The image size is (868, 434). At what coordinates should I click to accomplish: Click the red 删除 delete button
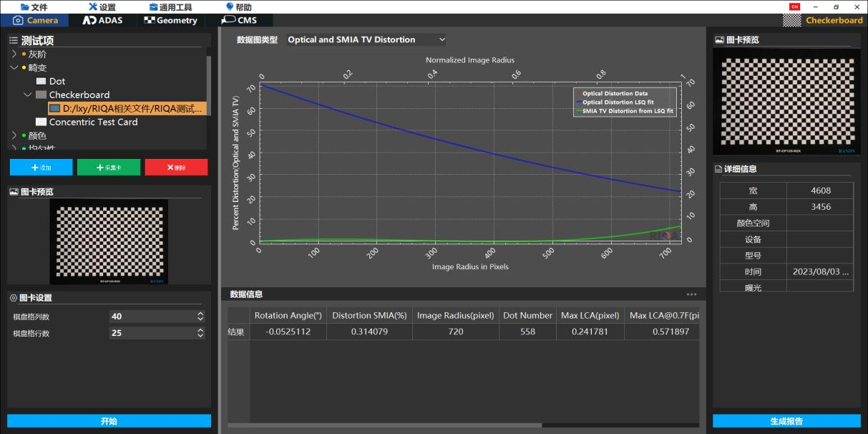176,167
